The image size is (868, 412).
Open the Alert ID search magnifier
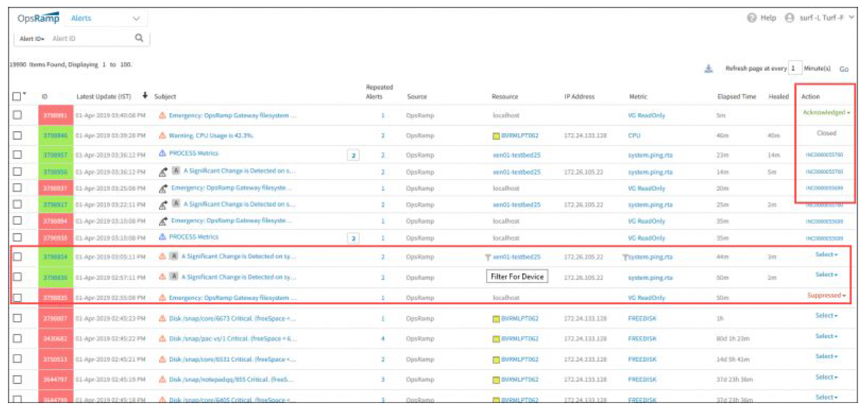pyautogui.click(x=138, y=38)
